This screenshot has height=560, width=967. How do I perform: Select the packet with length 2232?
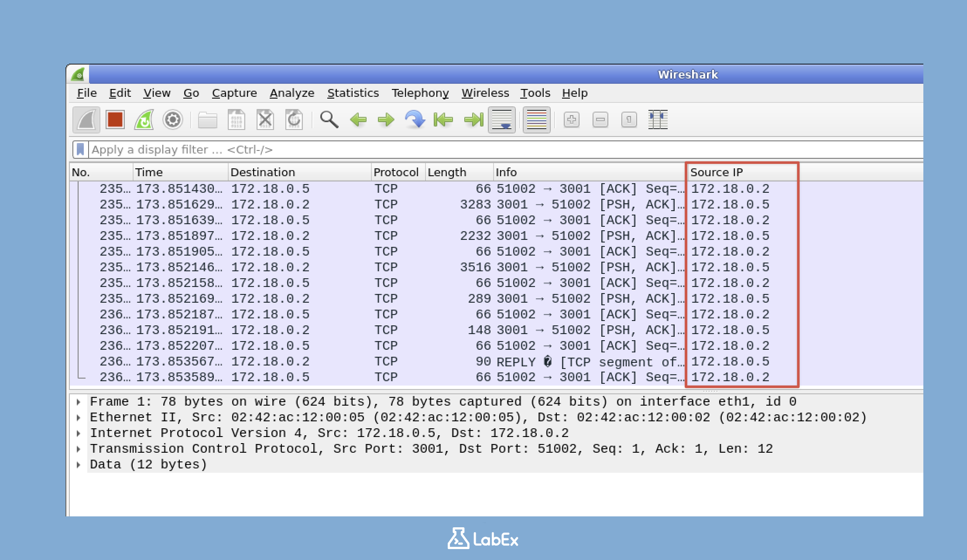tap(496, 236)
